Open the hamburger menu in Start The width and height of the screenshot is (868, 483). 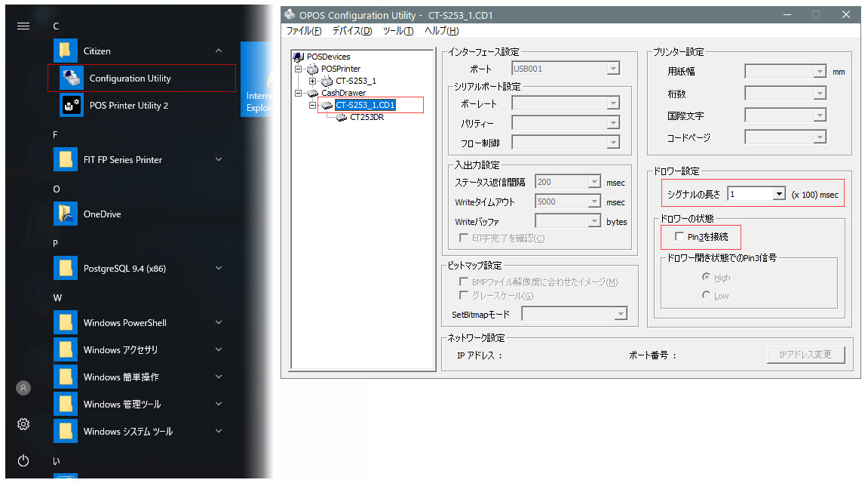pos(23,26)
